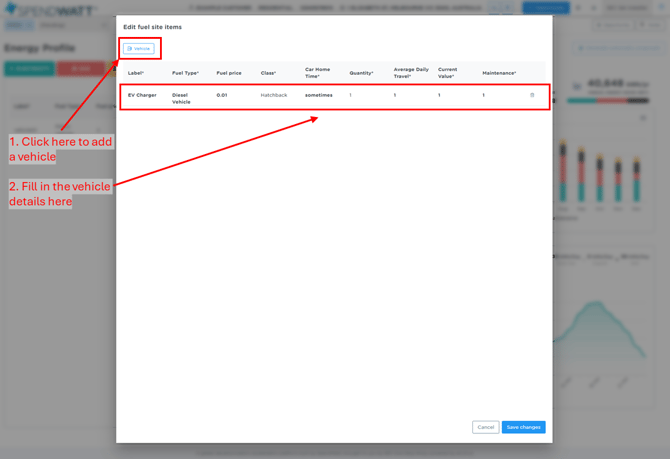The height and width of the screenshot is (459, 670).
Task: Click the Fuel Type column header
Action: coord(185,73)
